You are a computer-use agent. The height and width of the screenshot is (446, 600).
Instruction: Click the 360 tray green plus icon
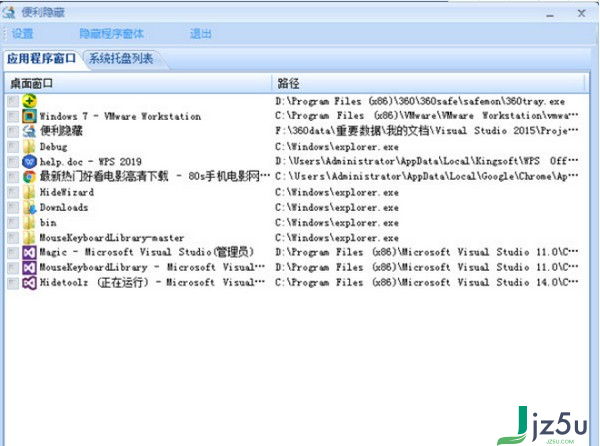pos(29,101)
